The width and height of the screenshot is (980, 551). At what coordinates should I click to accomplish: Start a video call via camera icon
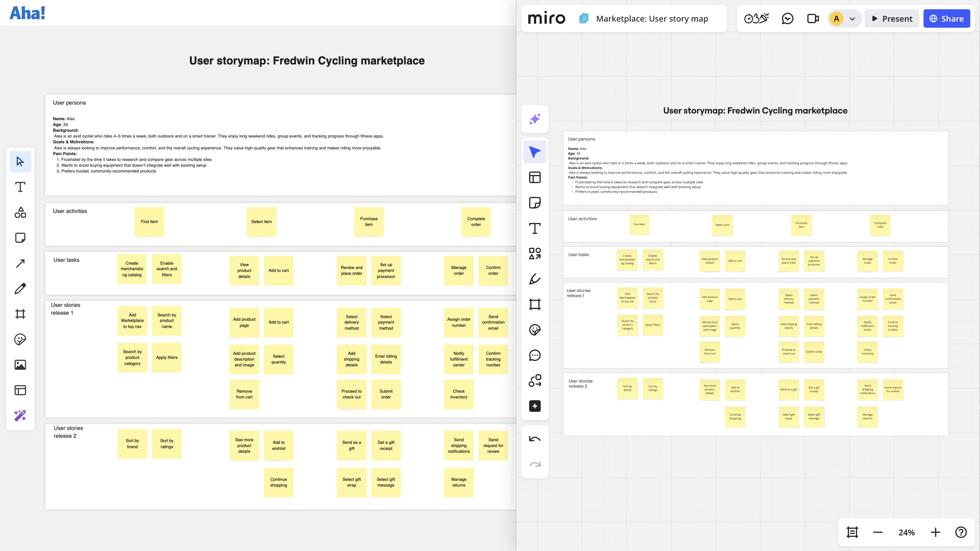813,19
